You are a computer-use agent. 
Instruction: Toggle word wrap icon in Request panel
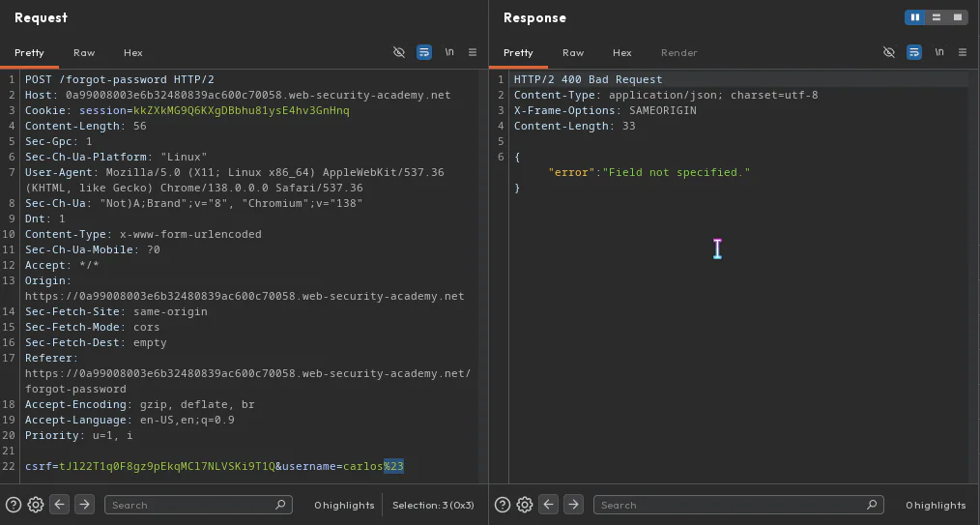[x=423, y=52]
